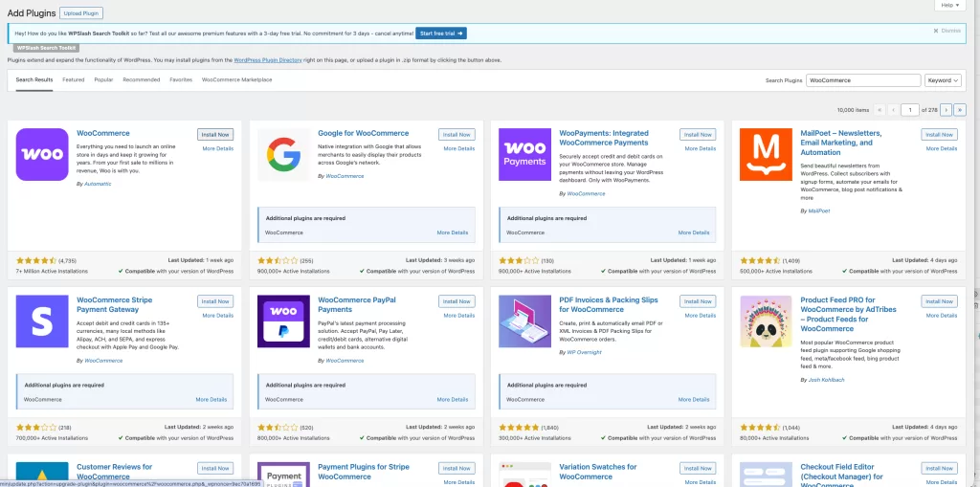The image size is (980, 487).
Task: Click Start free trial button
Action: [x=441, y=33]
